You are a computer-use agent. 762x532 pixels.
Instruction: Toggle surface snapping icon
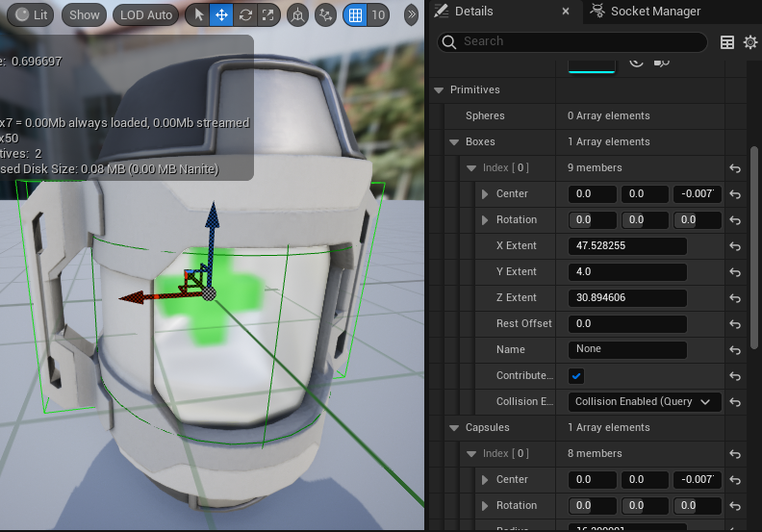pos(325,15)
